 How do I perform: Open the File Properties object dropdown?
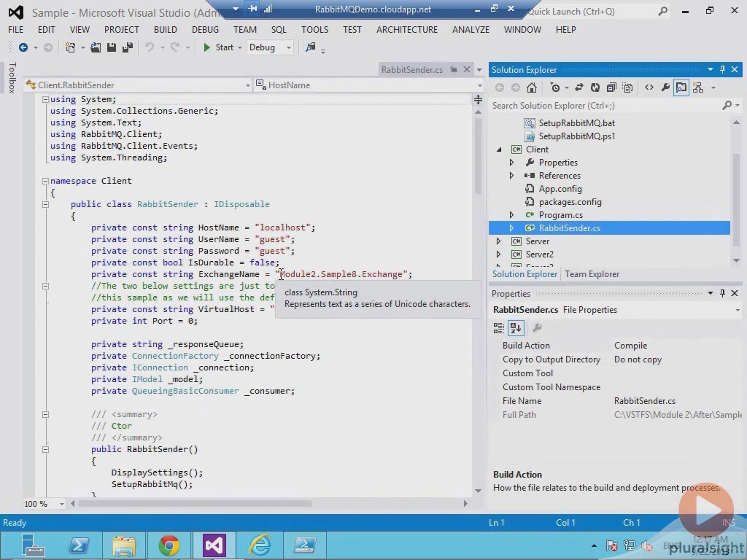(x=738, y=310)
